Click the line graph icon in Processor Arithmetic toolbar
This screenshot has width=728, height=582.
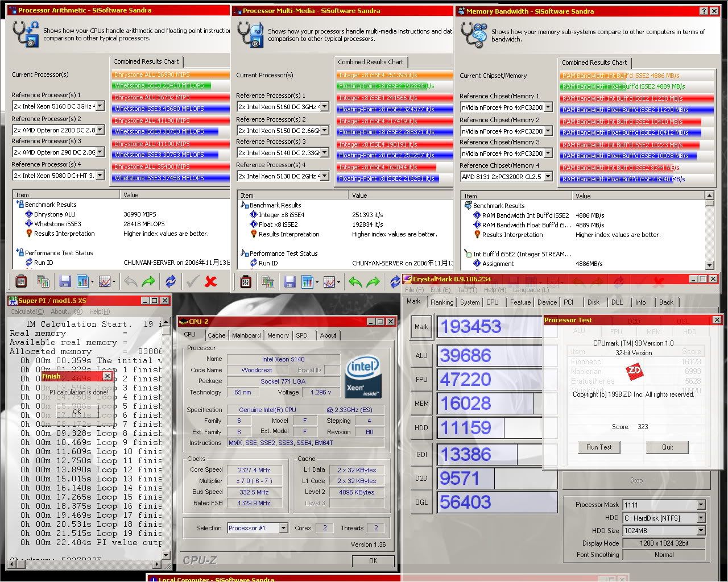click(105, 281)
